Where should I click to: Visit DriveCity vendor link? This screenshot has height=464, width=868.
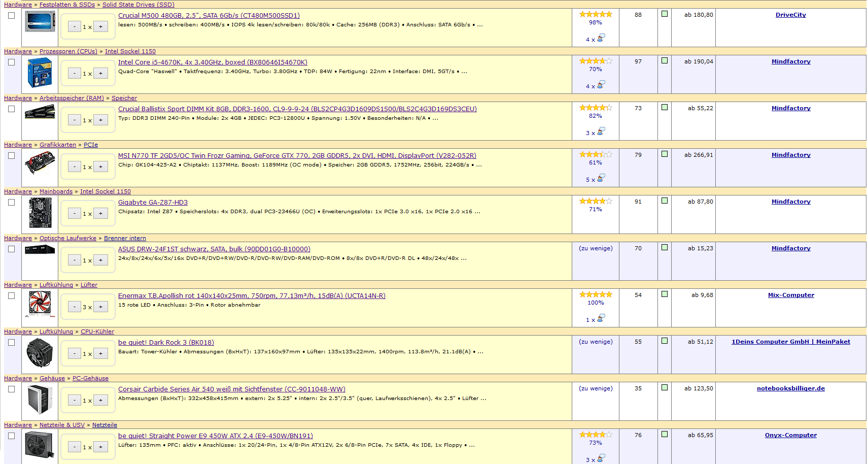(790, 15)
